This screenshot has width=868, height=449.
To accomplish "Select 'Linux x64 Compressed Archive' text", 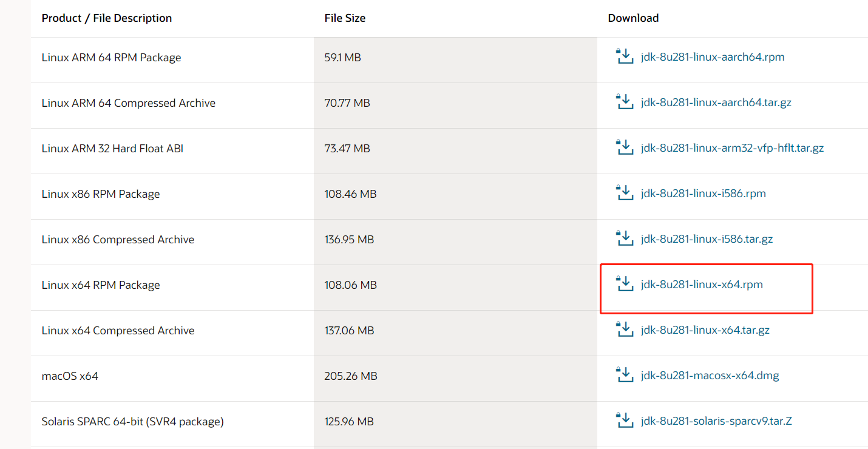I will (x=118, y=331).
